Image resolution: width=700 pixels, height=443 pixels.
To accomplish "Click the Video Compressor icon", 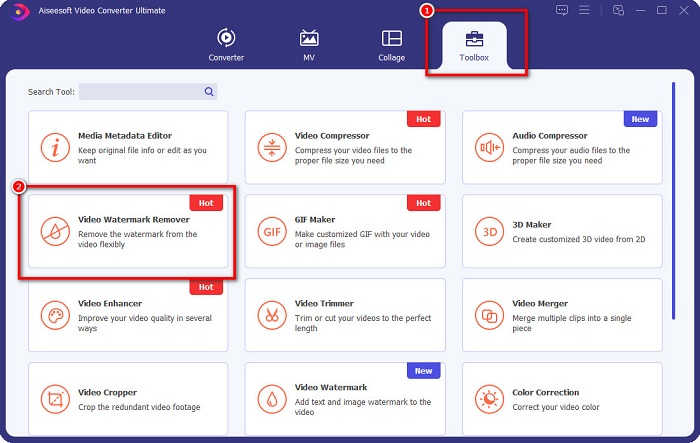I will point(272,147).
